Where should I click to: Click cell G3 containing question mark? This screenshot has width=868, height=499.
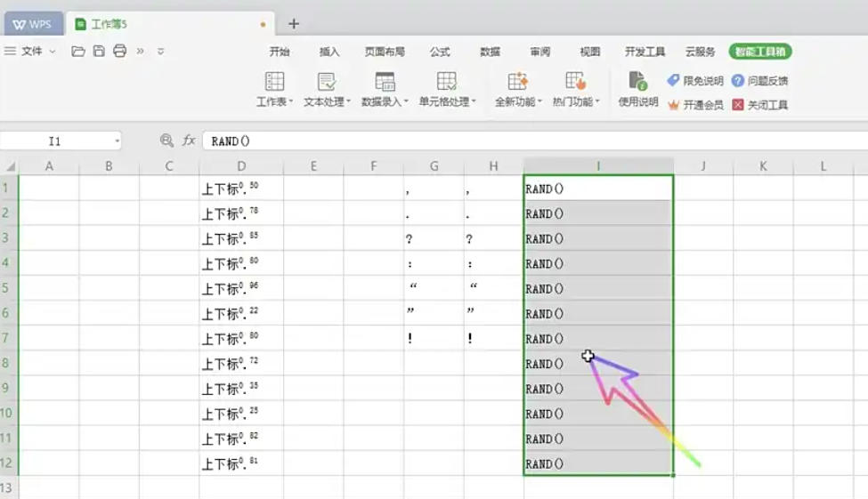tap(434, 238)
